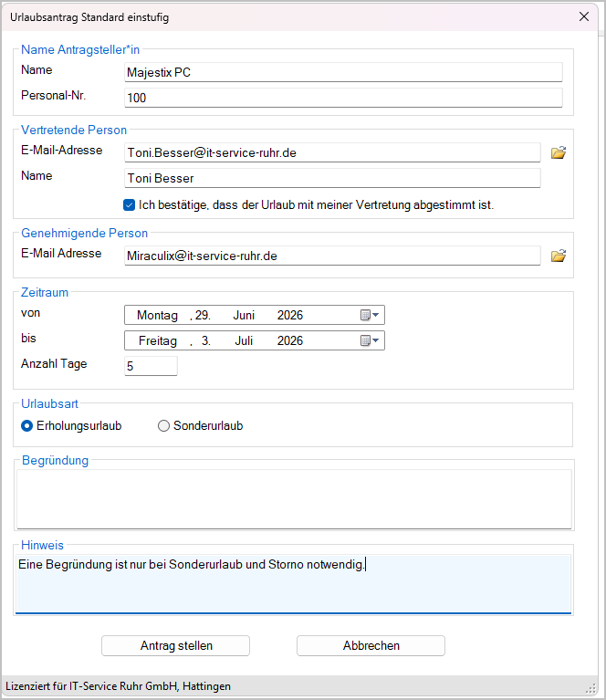Open folder icon beside Vertretende Person E-Mail-Adresse

559,152
